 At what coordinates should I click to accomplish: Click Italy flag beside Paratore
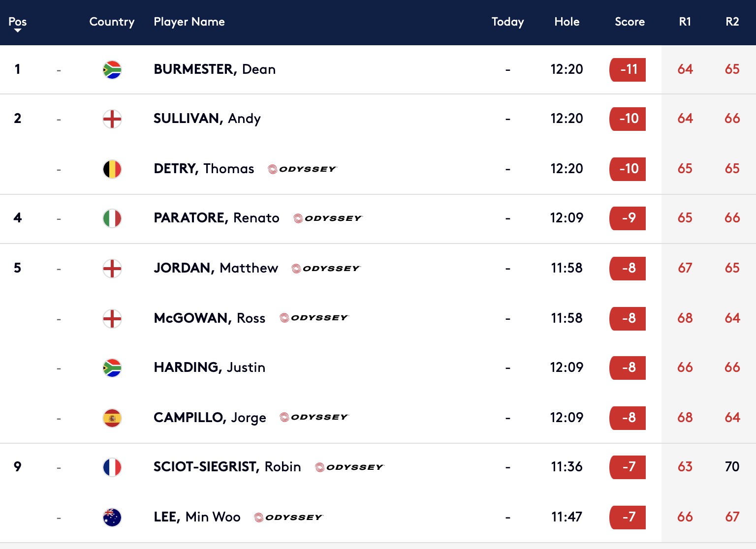point(112,218)
